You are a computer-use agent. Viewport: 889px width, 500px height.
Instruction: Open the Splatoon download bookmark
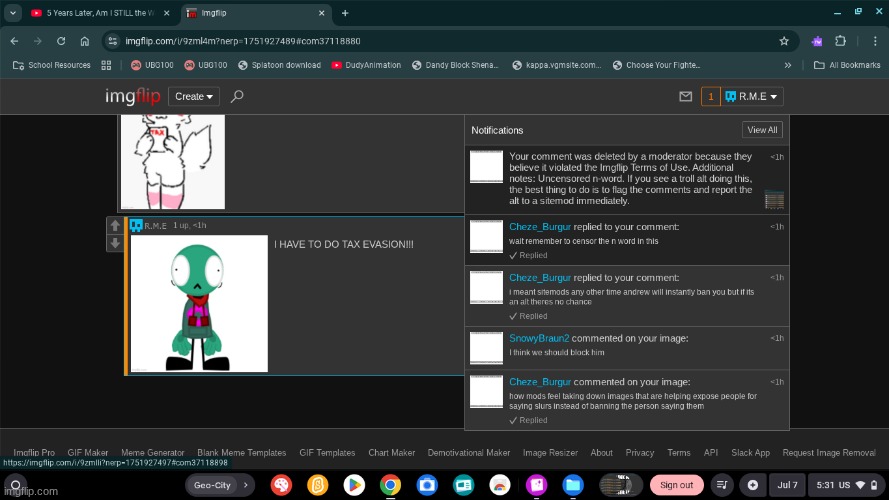tap(280, 65)
